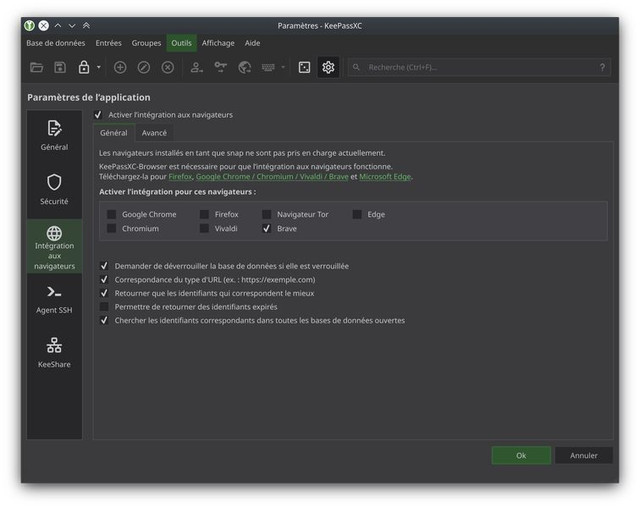
Task: Toggle Demander de déverrouiller la base checkbox
Action: [104, 266]
